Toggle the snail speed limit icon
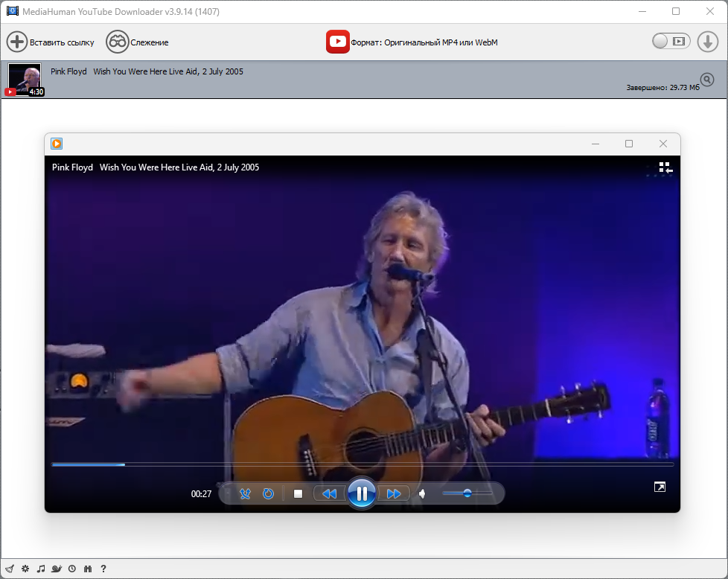 tap(56, 569)
